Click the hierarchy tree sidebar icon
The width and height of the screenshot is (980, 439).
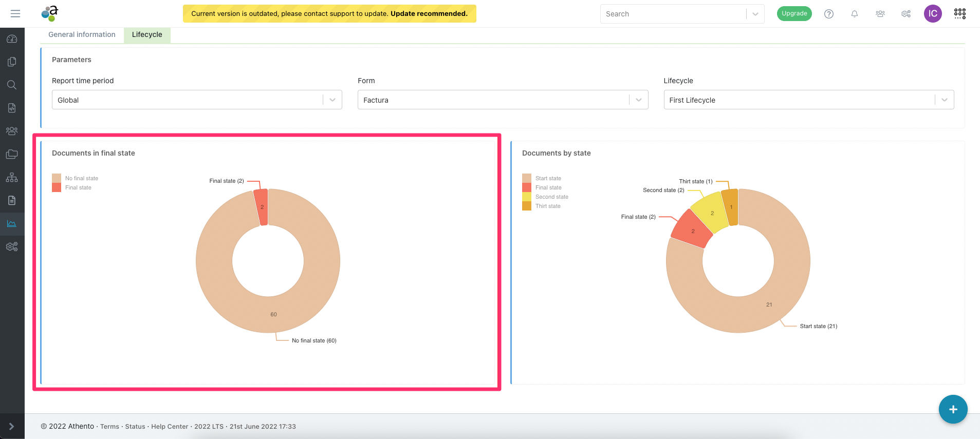[x=12, y=178]
